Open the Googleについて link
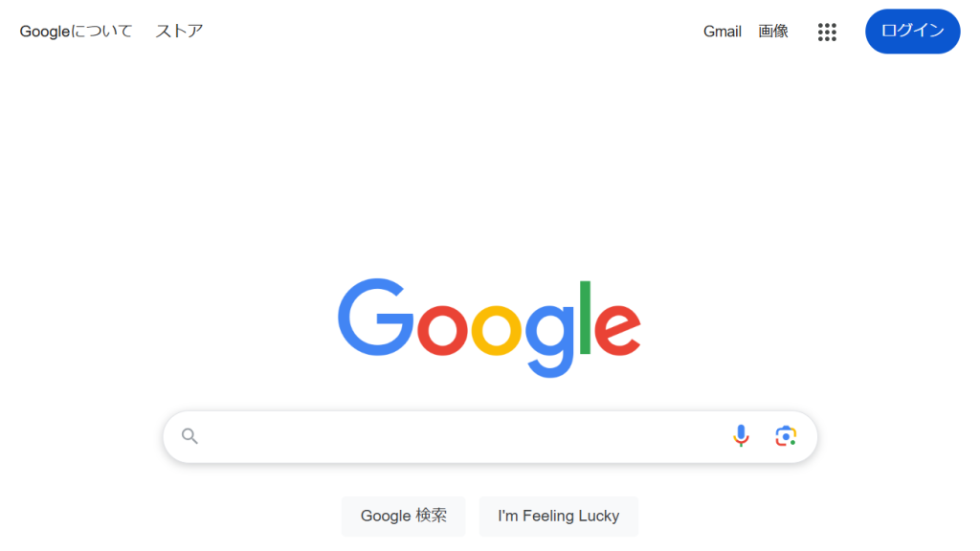This screenshot has width=980, height=551. pyautogui.click(x=76, y=32)
